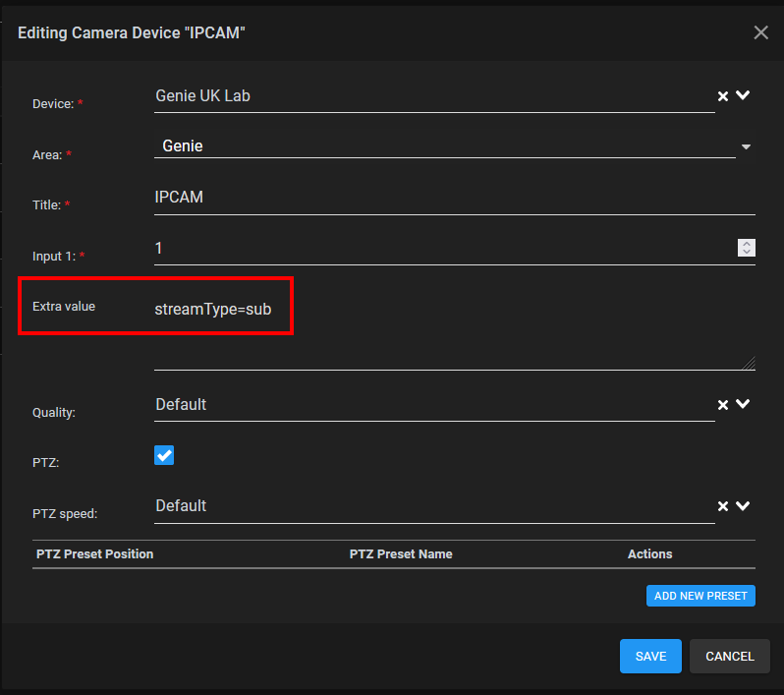Click the PTZ speed field showing Default
This screenshot has height=695, width=784.
(434, 506)
